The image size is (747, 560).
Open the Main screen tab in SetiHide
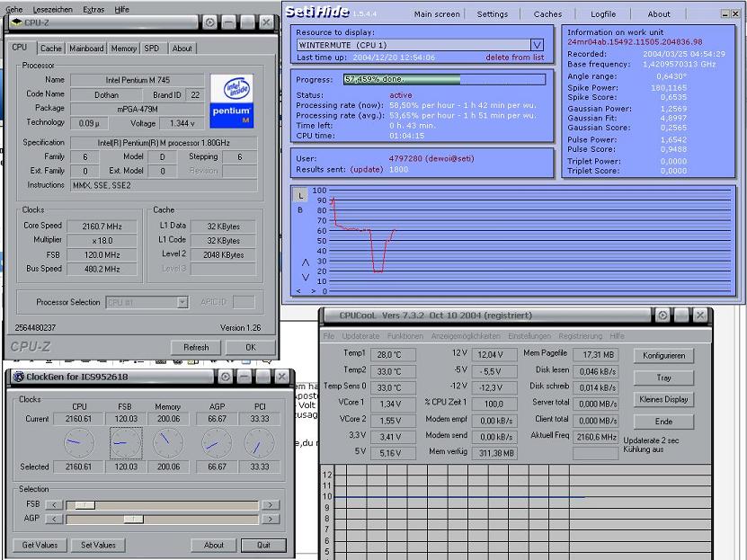coord(437,13)
